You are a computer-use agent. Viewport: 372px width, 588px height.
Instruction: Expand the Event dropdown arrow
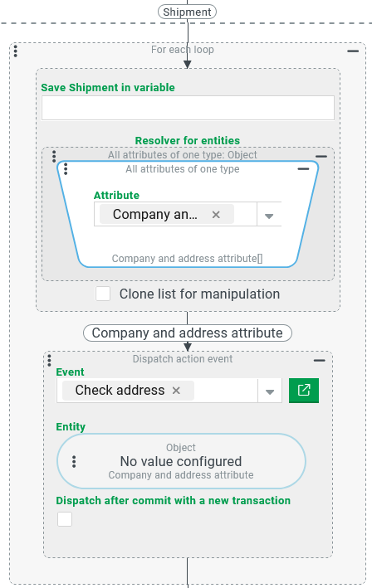270,391
